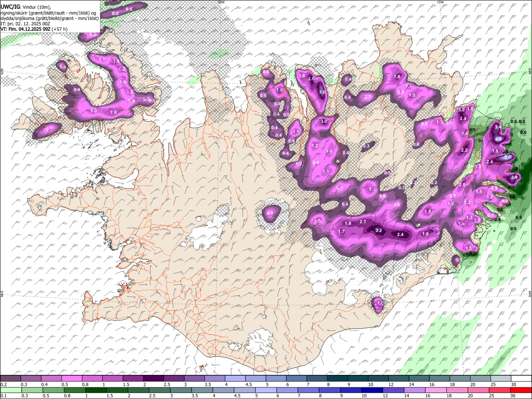Click the 2.2 snowfall value in the east
Viewport: 532px width, 399px height.
click(x=464, y=150)
